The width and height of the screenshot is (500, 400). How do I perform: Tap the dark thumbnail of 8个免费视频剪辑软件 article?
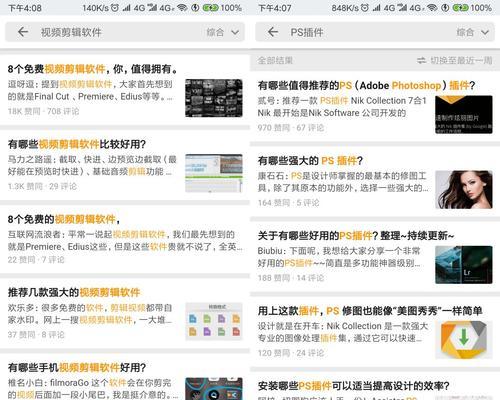pos(214,98)
